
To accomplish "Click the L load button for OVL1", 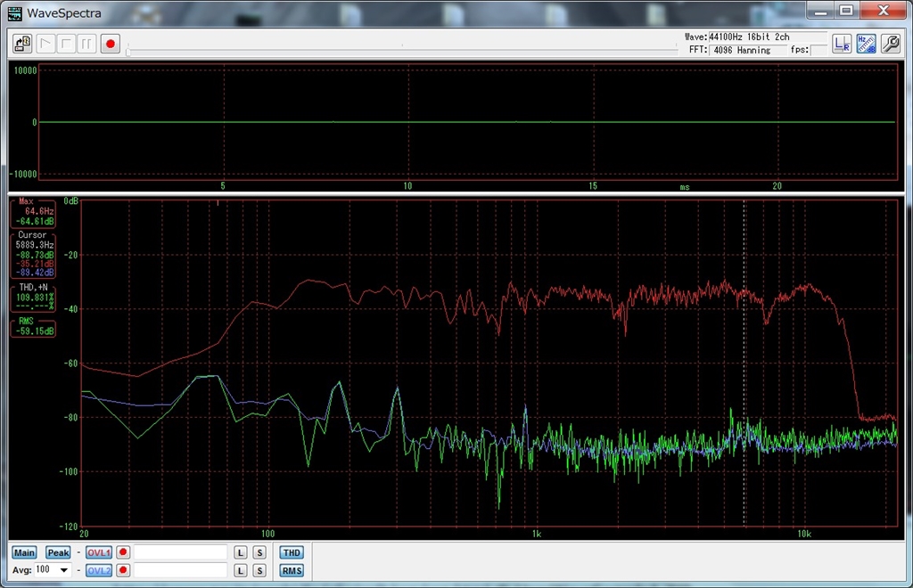I will pyautogui.click(x=241, y=552).
